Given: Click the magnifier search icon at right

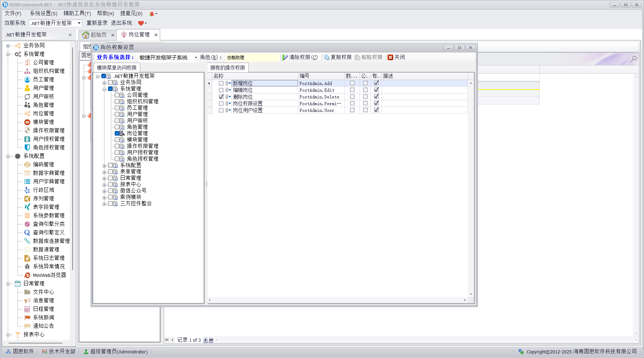Looking at the screenshot, I should point(633,59).
